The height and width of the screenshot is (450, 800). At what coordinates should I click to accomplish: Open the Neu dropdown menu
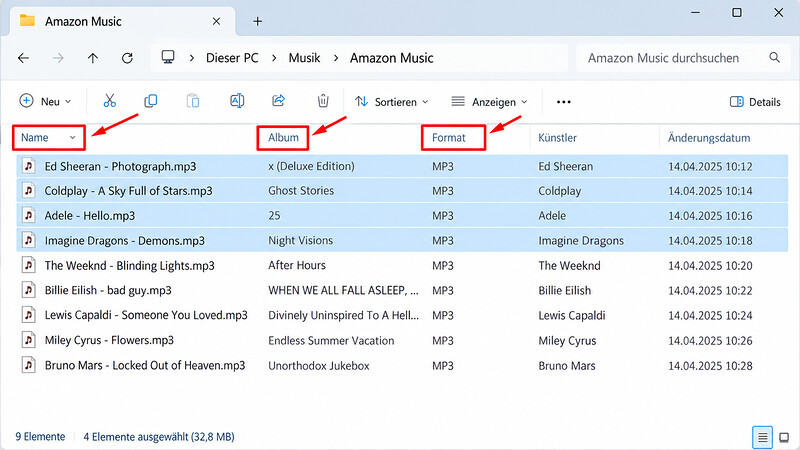click(x=45, y=102)
